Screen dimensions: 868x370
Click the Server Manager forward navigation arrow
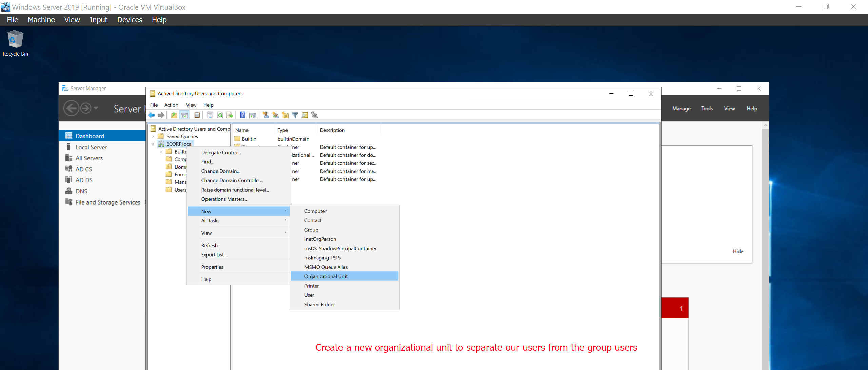(86, 109)
